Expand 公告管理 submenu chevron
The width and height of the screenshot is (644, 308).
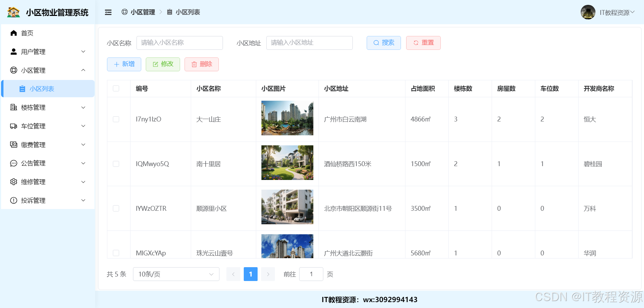(x=83, y=163)
